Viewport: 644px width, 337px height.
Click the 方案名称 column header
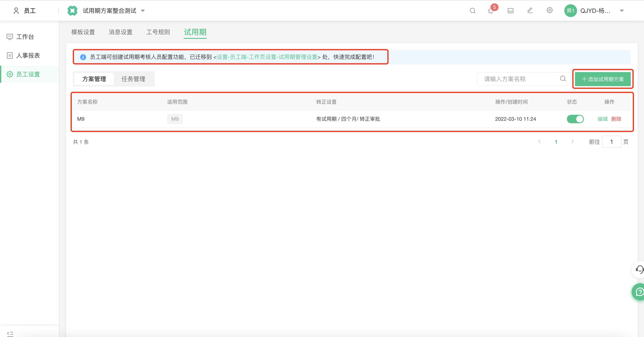(87, 102)
